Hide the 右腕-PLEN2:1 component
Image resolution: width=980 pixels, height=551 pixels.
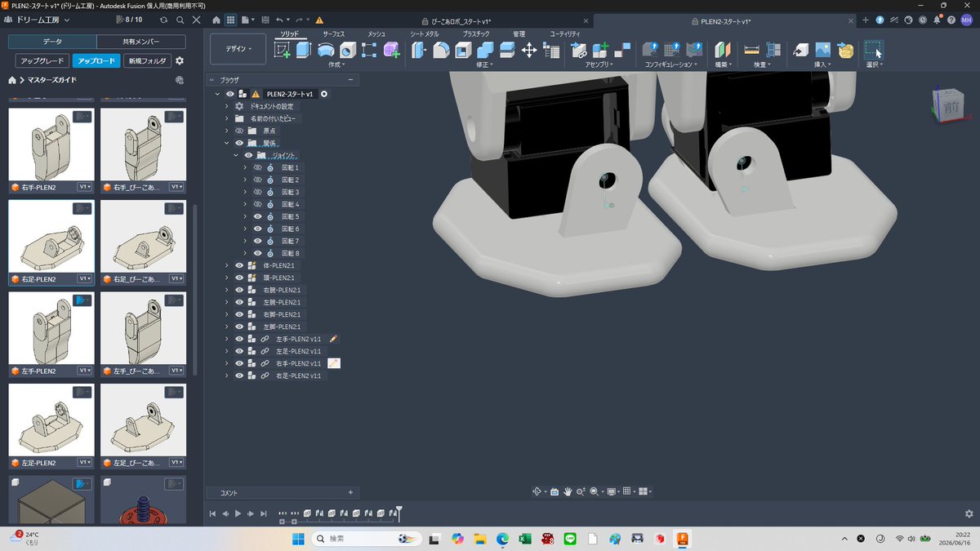tap(239, 290)
